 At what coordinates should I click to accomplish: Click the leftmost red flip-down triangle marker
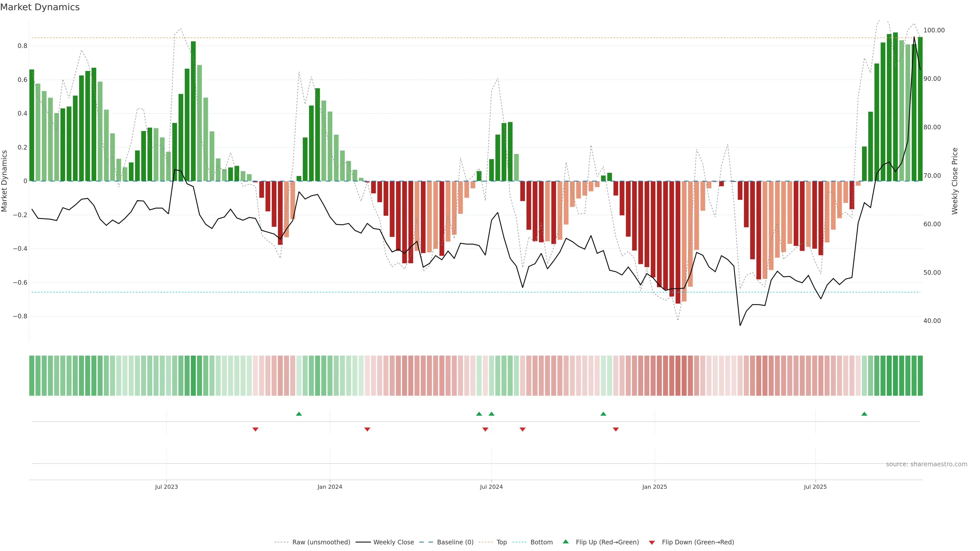coord(255,429)
